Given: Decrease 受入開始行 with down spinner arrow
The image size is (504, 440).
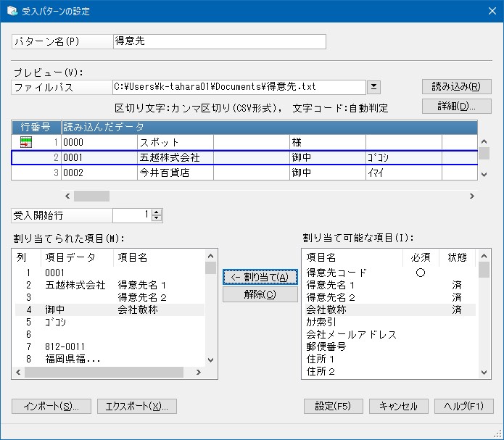Looking at the screenshot, I should [x=157, y=218].
